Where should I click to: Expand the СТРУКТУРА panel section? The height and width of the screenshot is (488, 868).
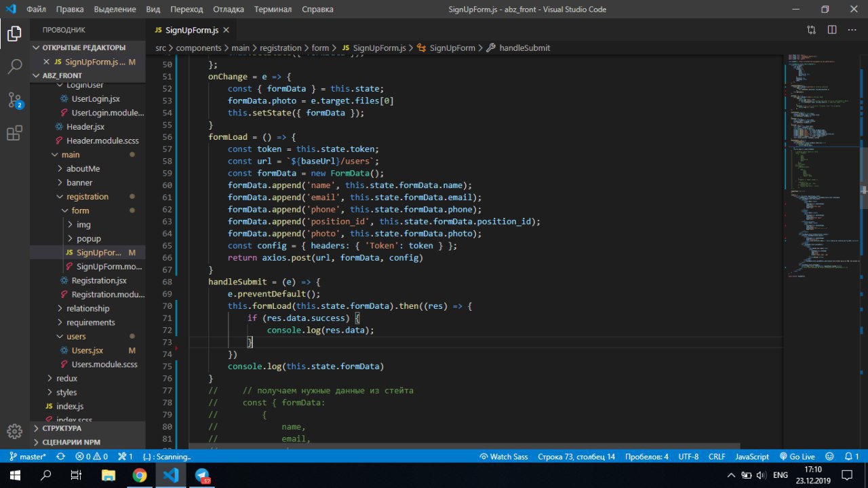click(62, 428)
